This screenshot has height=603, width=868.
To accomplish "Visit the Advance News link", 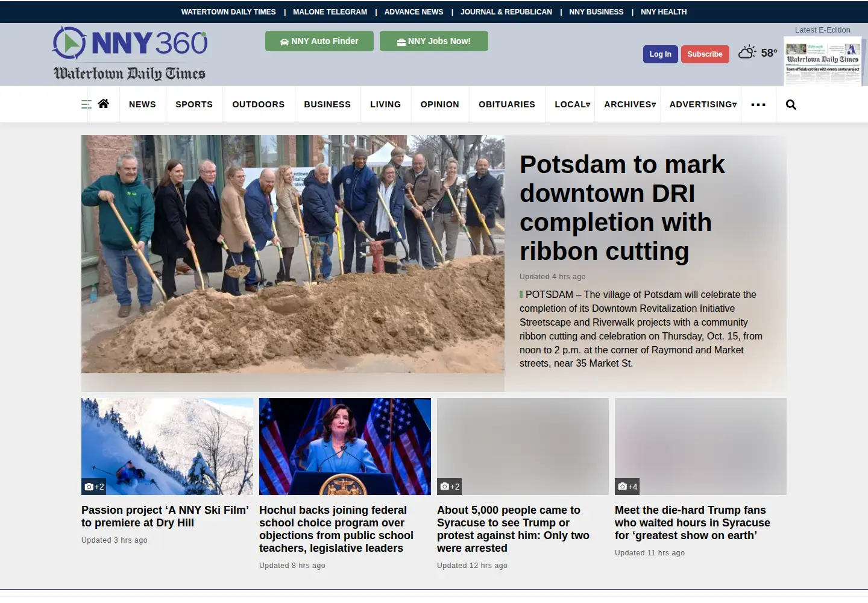I will coord(414,12).
